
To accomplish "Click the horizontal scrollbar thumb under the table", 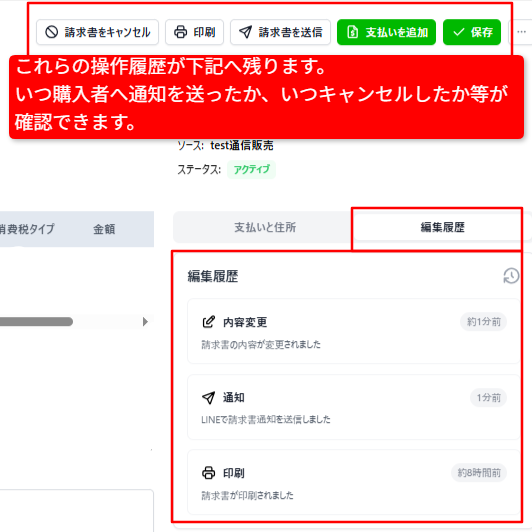I will [x=36, y=321].
